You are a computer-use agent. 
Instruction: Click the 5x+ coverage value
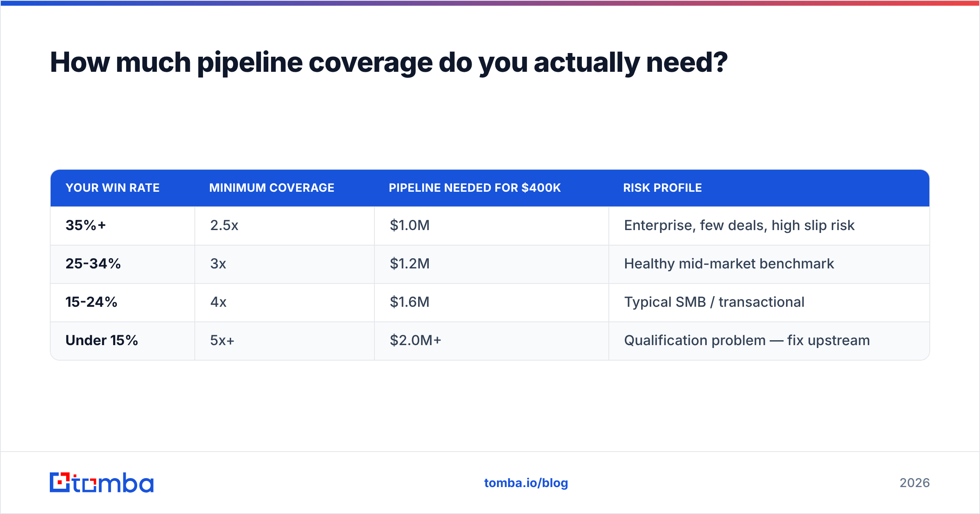pos(222,340)
